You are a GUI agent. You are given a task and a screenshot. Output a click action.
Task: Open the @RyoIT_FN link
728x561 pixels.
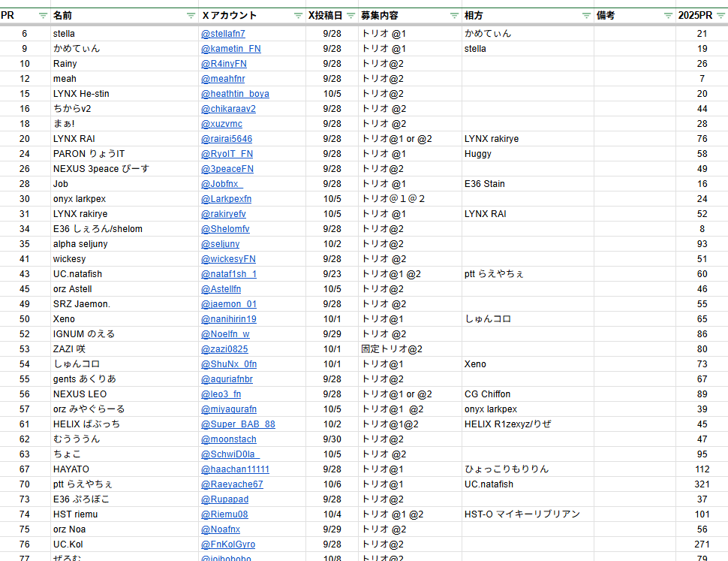click(227, 154)
